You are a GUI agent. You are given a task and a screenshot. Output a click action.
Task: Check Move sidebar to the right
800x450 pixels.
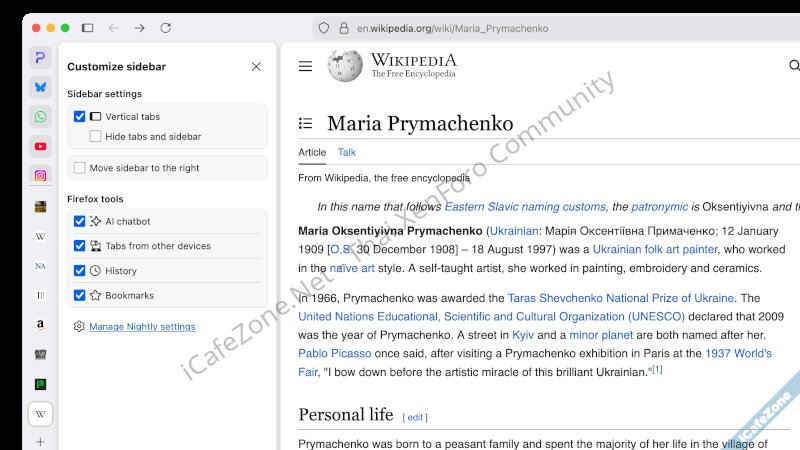tap(80, 168)
